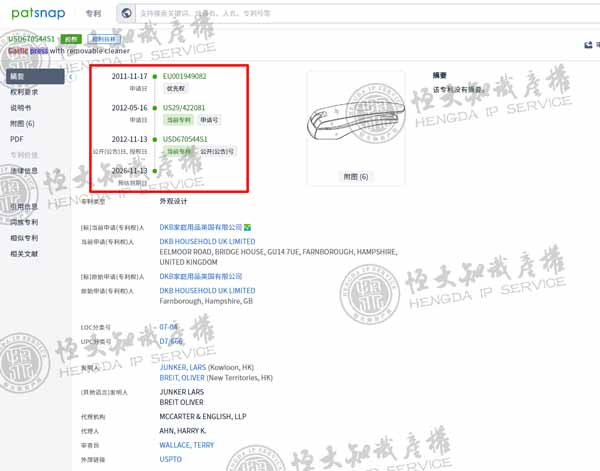Collapse the sidebar with the left chevron
The width and height of the screenshot is (600, 471).
[71, 77]
